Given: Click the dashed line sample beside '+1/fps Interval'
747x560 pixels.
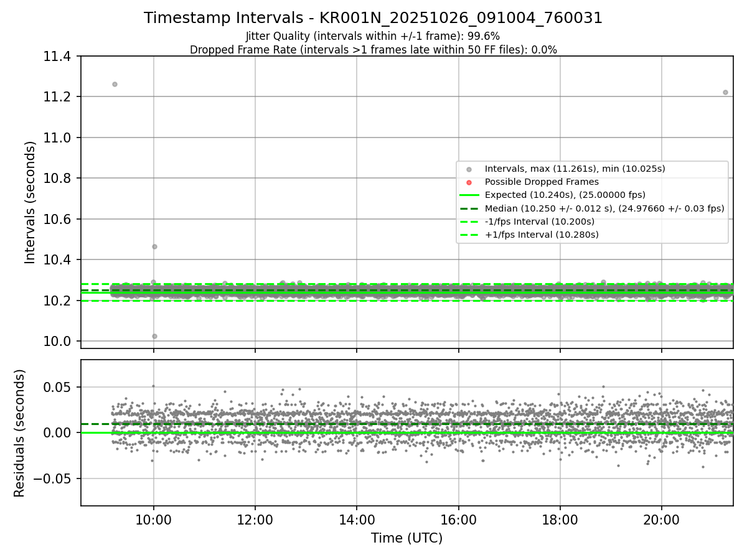Looking at the screenshot, I should click(469, 235).
